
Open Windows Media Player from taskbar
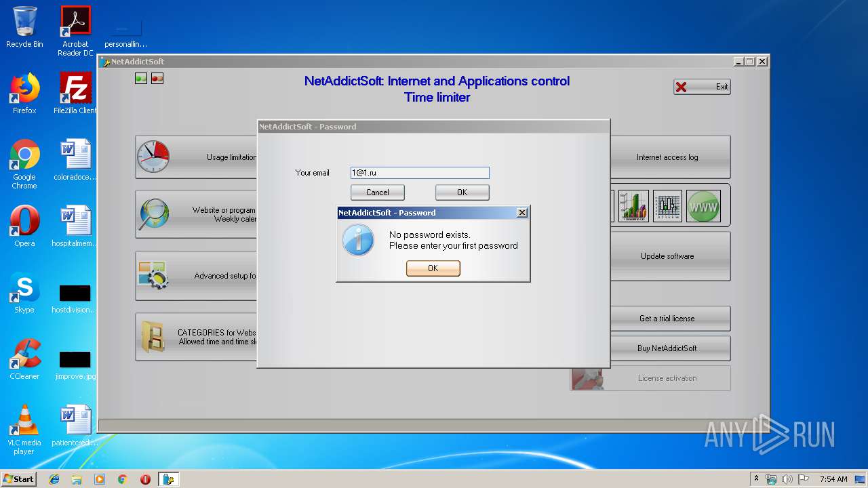click(x=100, y=479)
